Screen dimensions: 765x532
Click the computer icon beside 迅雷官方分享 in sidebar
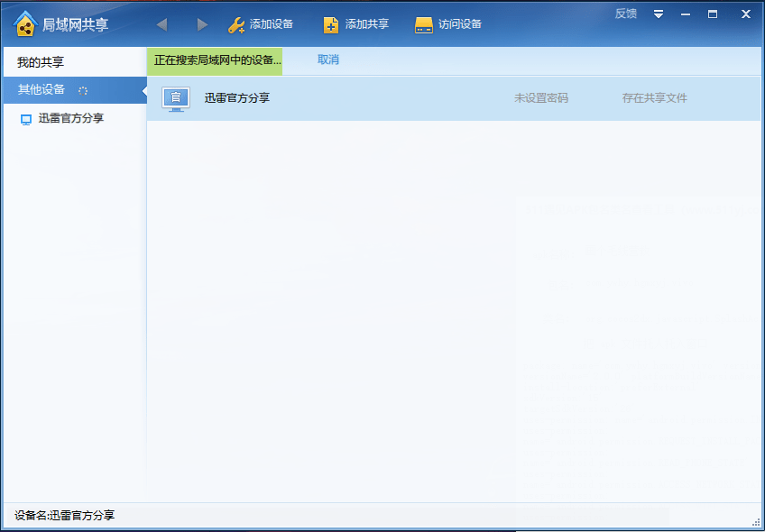coord(26,117)
